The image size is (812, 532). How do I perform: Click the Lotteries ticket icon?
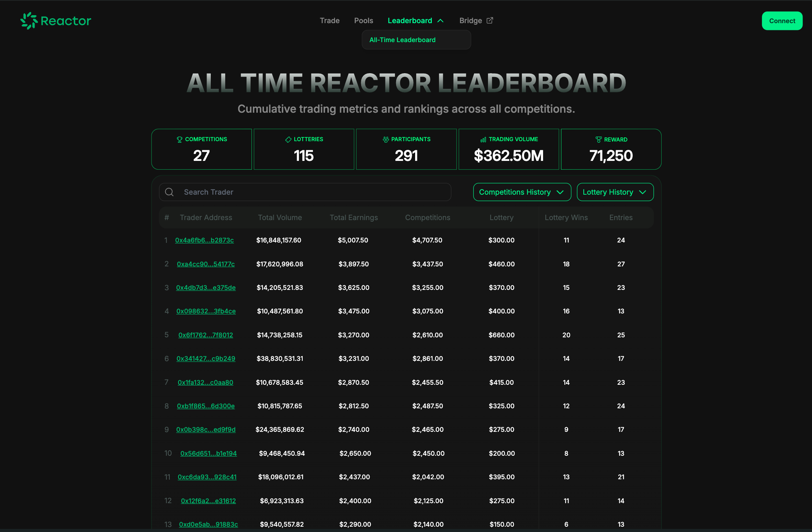(288, 139)
